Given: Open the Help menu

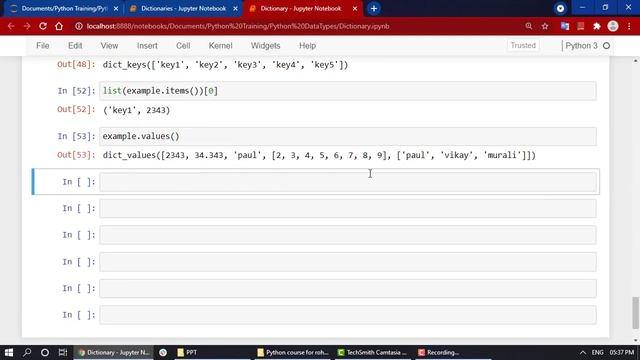Looking at the screenshot, I should pyautogui.click(x=307, y=46).
